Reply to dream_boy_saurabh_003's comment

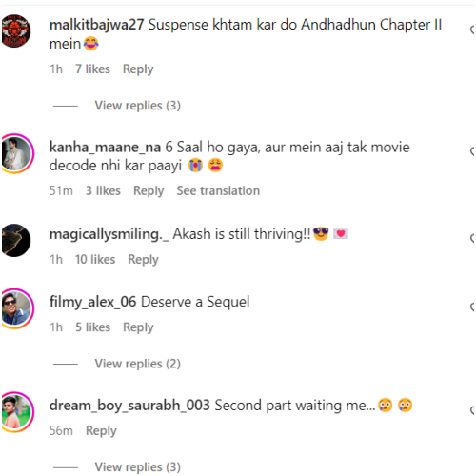[x=101, y=431]
